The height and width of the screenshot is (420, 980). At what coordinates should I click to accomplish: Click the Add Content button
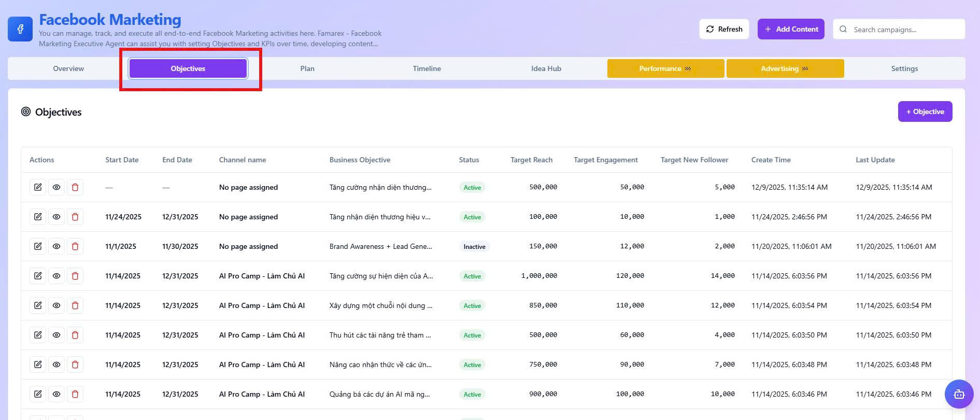coord(790,29)
